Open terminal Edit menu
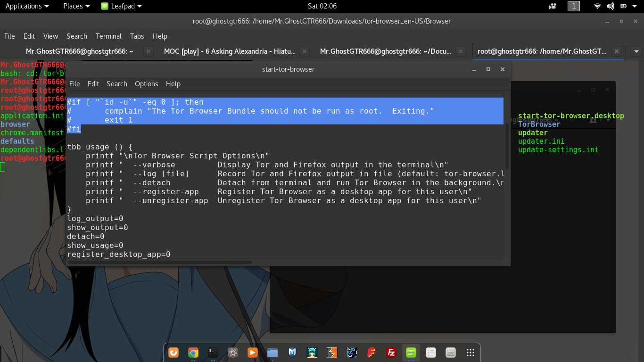This screenshot has height=362, width=644. (x=29, y=36)
